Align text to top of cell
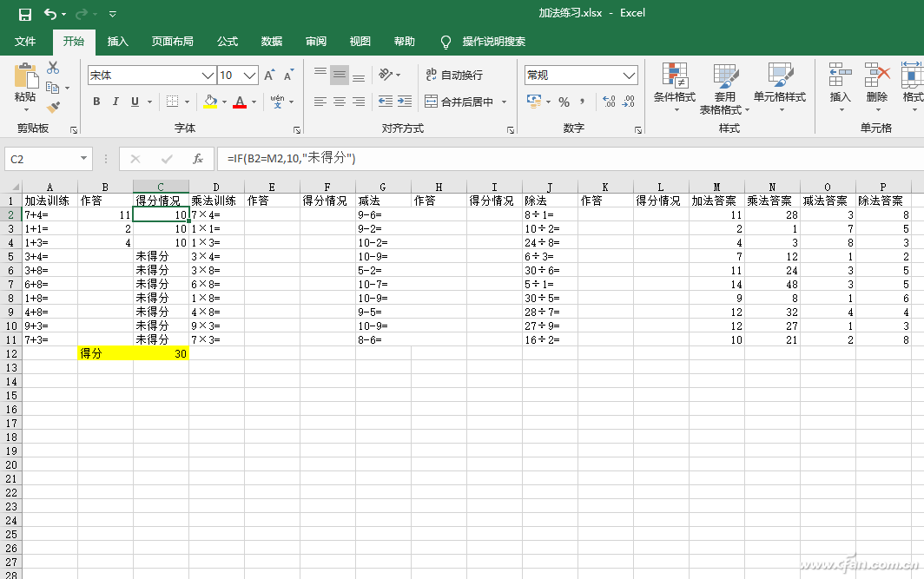 click(x=320, y=74)
